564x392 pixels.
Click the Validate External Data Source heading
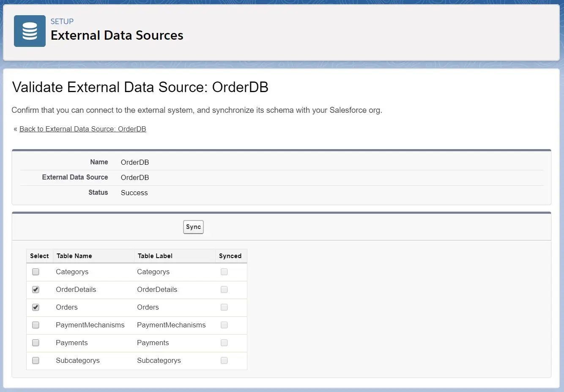[140, 87]
